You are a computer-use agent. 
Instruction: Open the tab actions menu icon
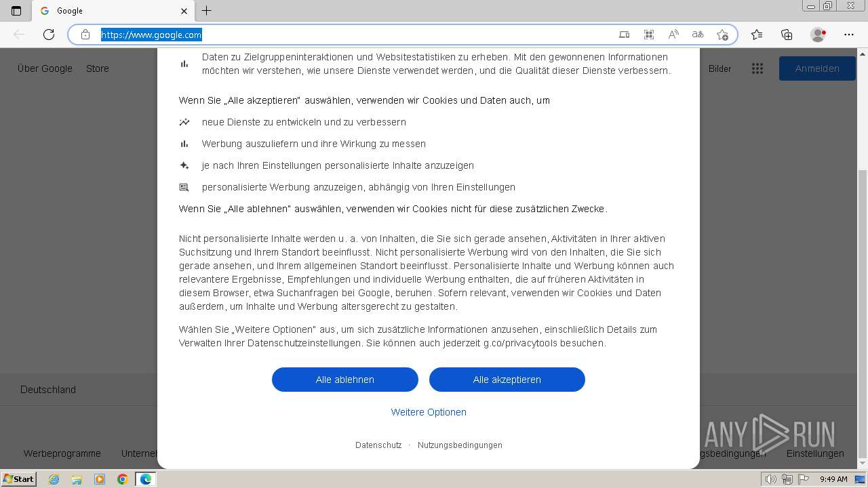pos(16,11)
